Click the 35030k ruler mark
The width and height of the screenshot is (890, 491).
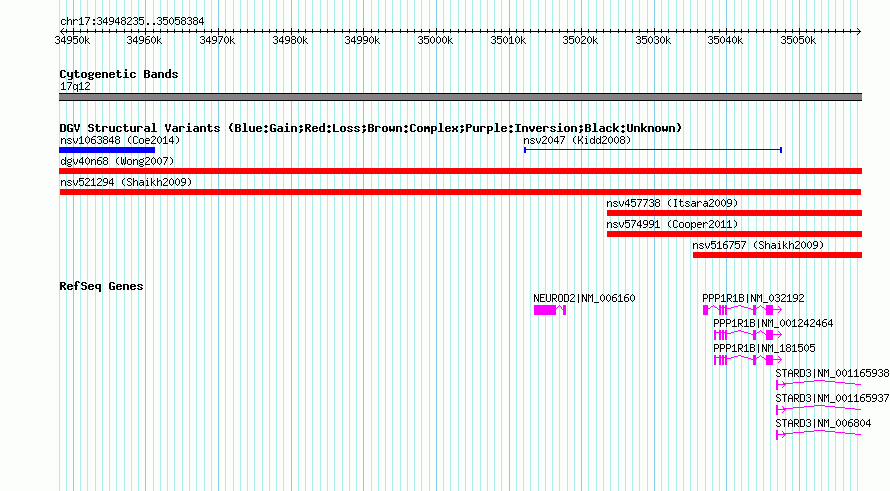(x=653, y=40)
